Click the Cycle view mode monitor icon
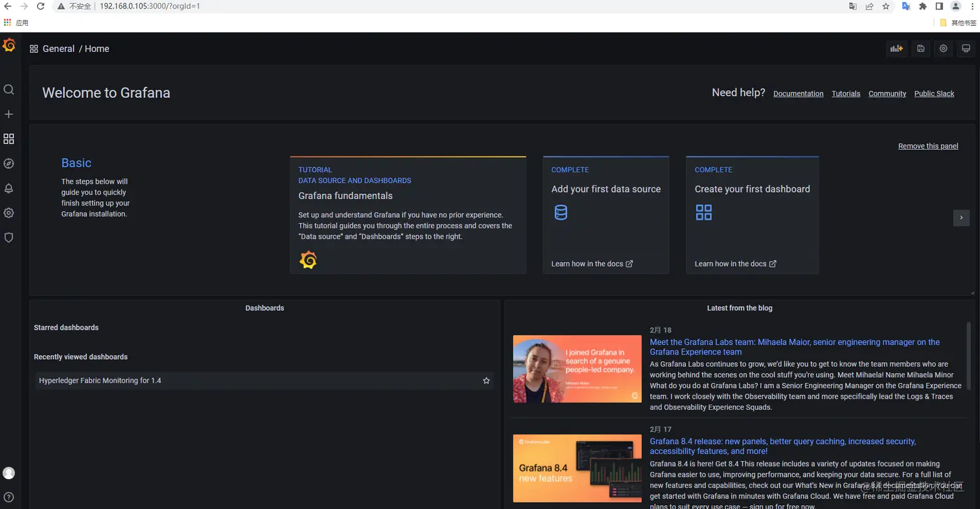 (x=966, y=49)
